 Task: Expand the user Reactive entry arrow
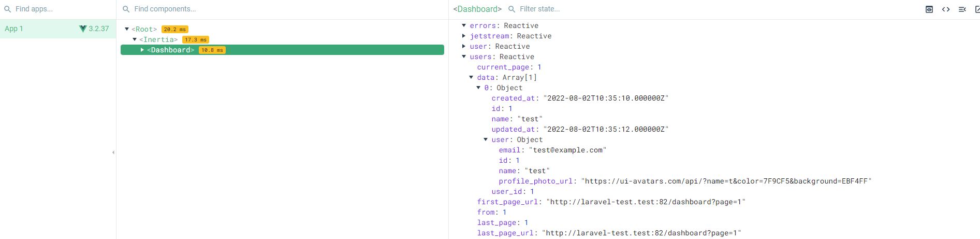tap(464, 46)
